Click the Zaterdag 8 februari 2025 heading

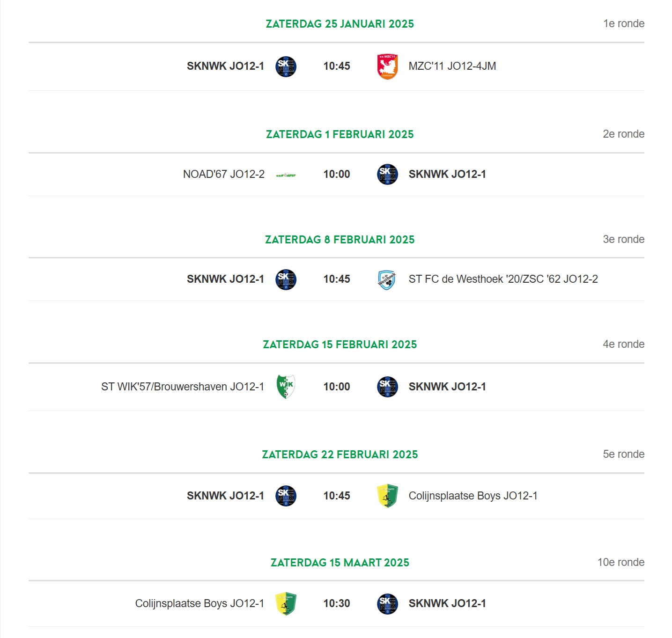point(340,240)
